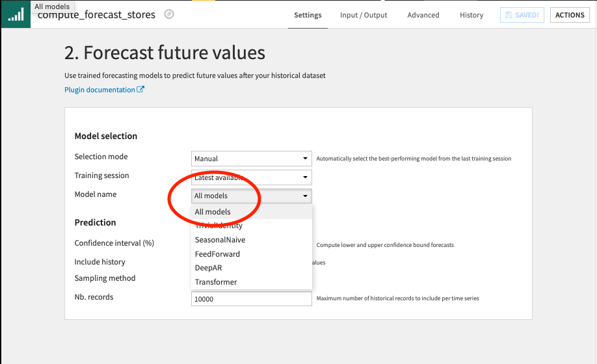Image resolution: width=597 pixels, height=364 pixels.
Task: Pick Transformer from the model list
Action: tap(251, 282)
